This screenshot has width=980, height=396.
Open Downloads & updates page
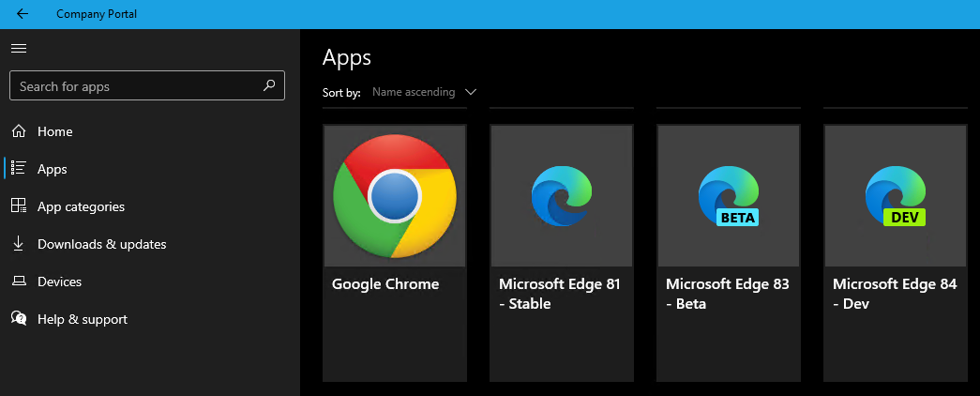101,244
